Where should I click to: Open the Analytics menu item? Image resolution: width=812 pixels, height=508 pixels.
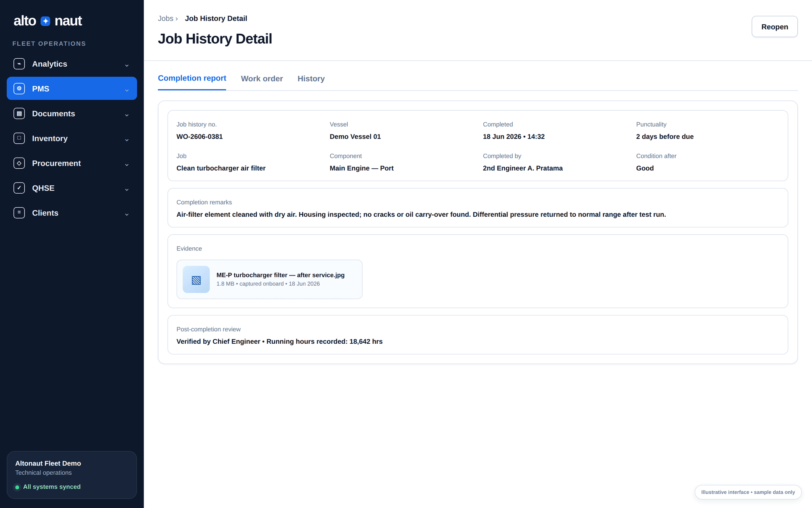(72, 64)
